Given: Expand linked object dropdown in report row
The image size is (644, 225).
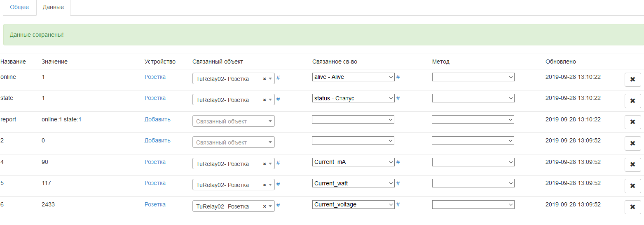Looking at the screenshot, I should [233, 121].
